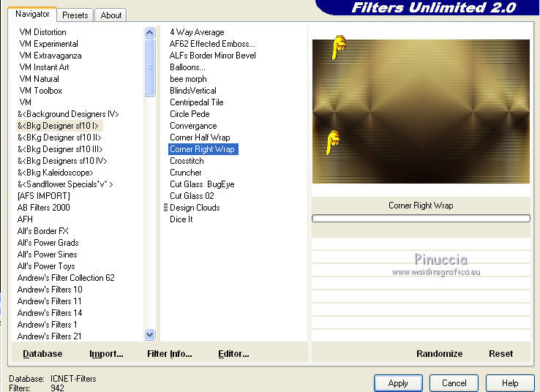
Task: Click the category list scroll up arrow
Action: [149, 33]
